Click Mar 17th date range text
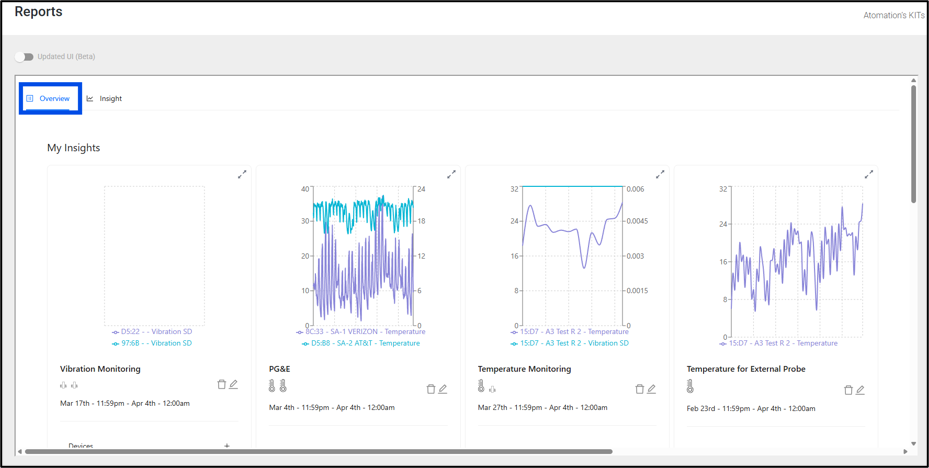This screenshot has width=929, height=468. (125, 403)
